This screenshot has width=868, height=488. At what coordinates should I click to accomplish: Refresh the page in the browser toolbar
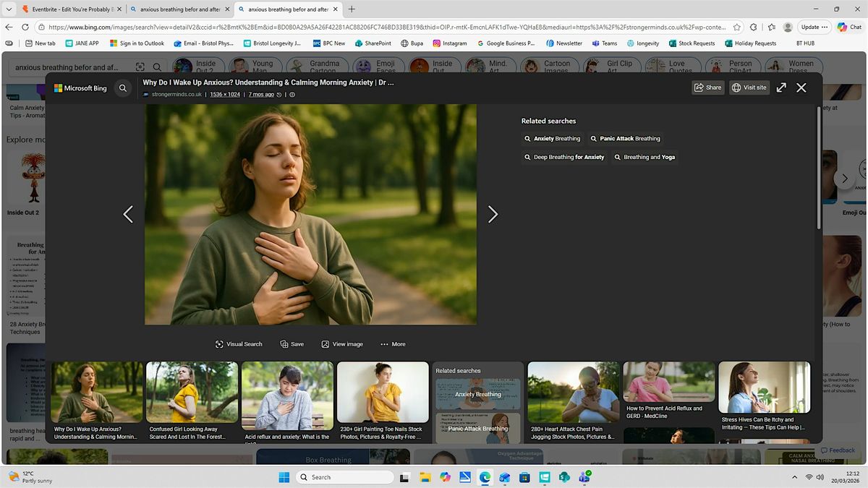pos(25,27)
